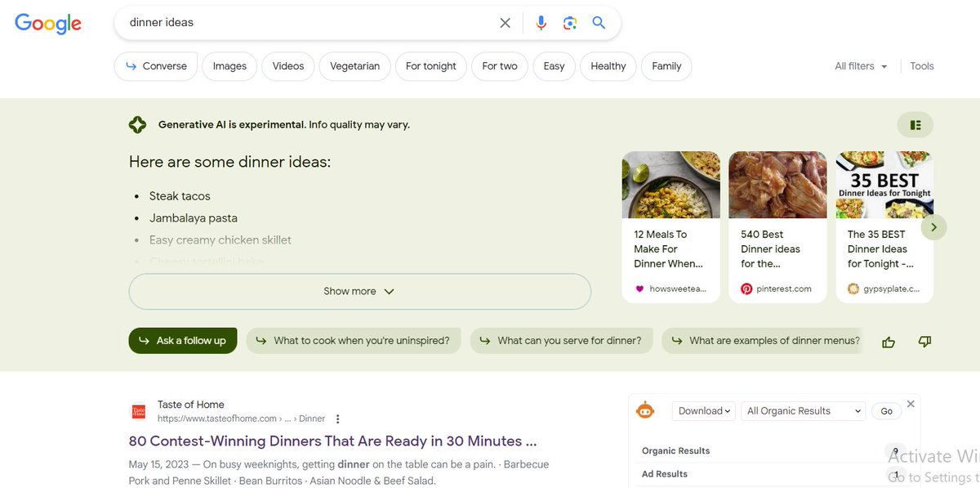The image size is (980, 488).
Task: Toggle the AI overview layout icon
Action: tap(915, 125)
